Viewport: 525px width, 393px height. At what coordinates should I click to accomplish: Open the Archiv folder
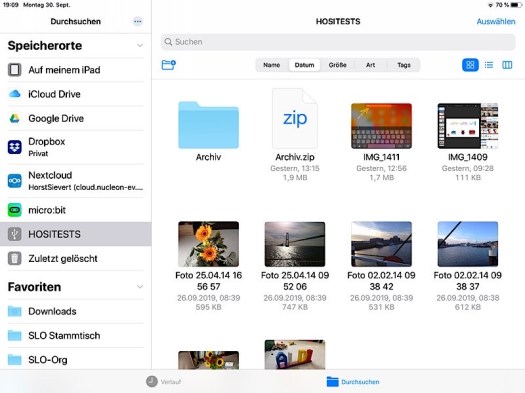pyautogui.click(x=208, y=125)
